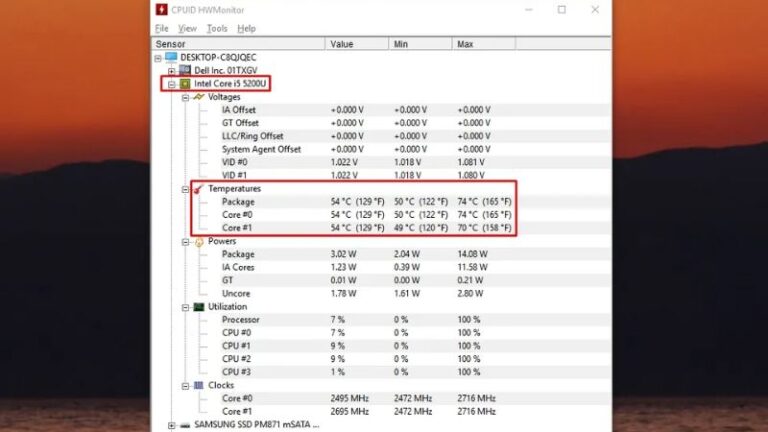Select the Core #0 clock row

382,399
